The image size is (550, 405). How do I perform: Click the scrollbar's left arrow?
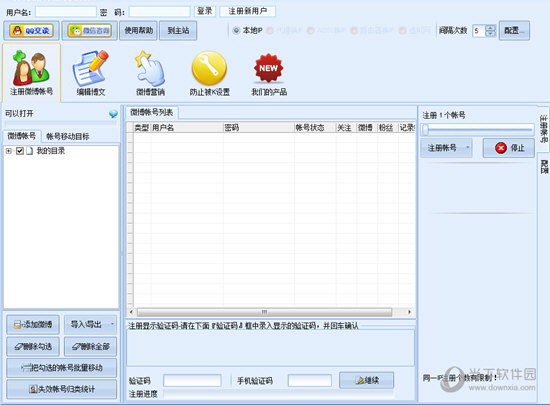coord(131,312)
